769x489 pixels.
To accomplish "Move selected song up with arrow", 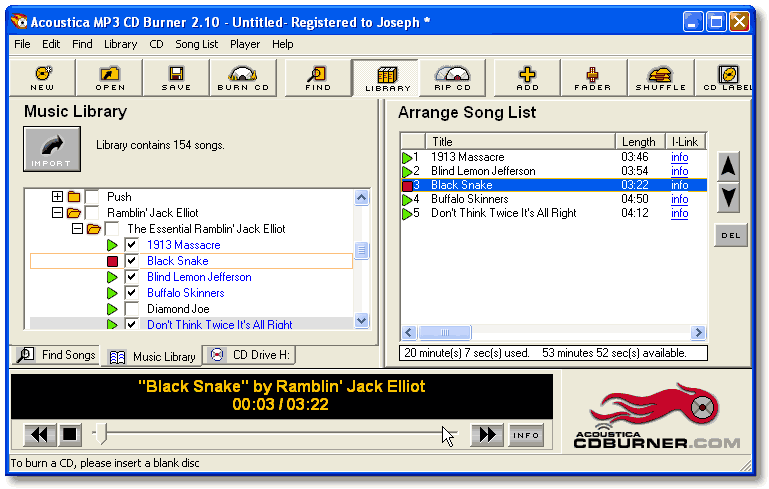I will [728, 166].
